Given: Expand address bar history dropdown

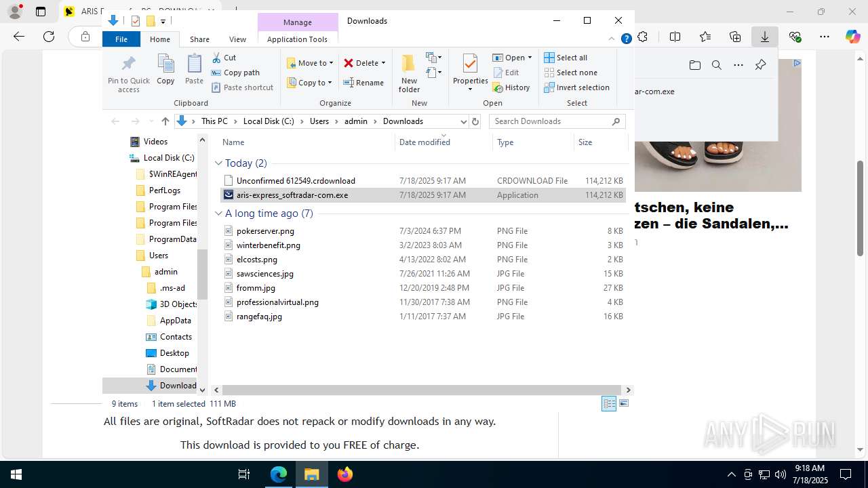Looking at the screenshot, I should click(x=464, y=121).
